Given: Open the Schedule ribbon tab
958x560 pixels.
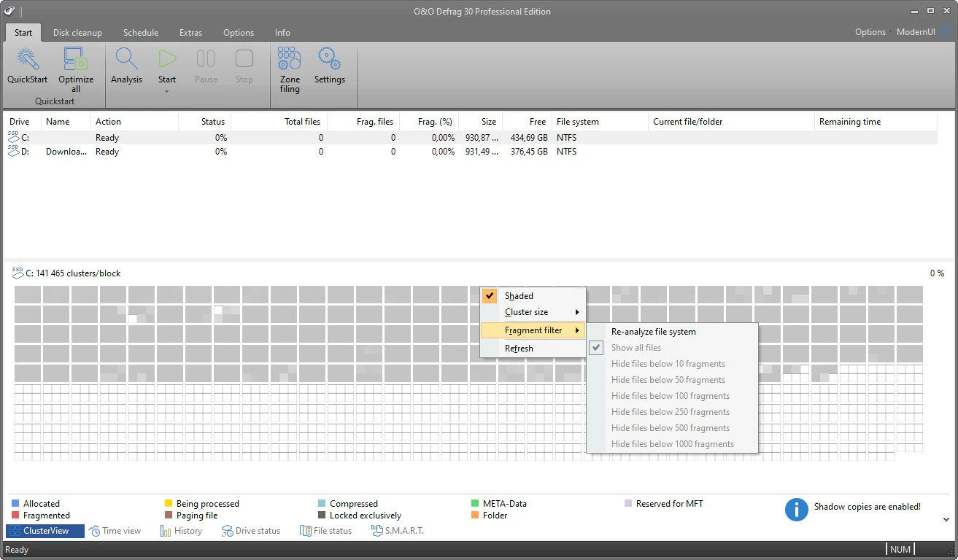Looking at the screenshot, I should click(141, 33).
